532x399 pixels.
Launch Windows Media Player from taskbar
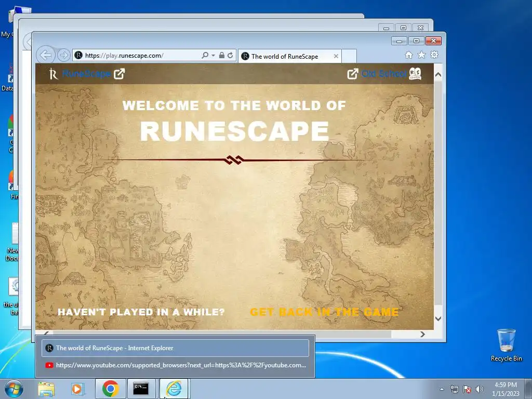77,389
